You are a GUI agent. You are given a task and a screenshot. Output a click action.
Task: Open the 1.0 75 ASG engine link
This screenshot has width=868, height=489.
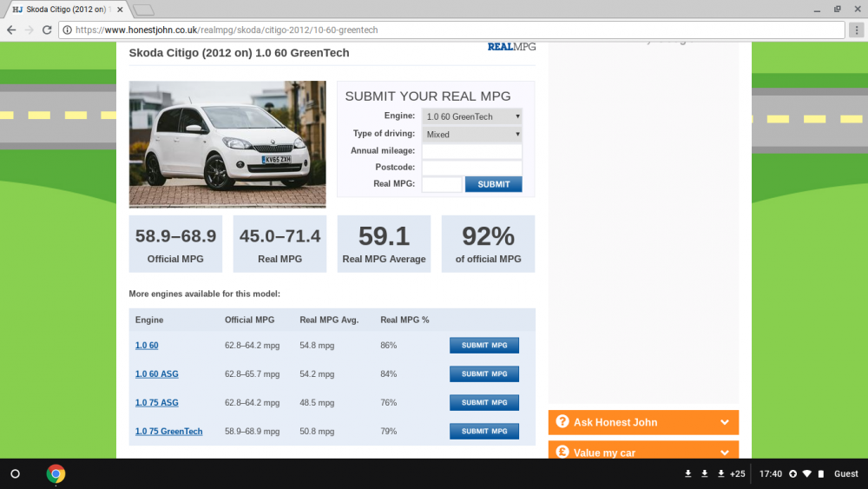156,403
